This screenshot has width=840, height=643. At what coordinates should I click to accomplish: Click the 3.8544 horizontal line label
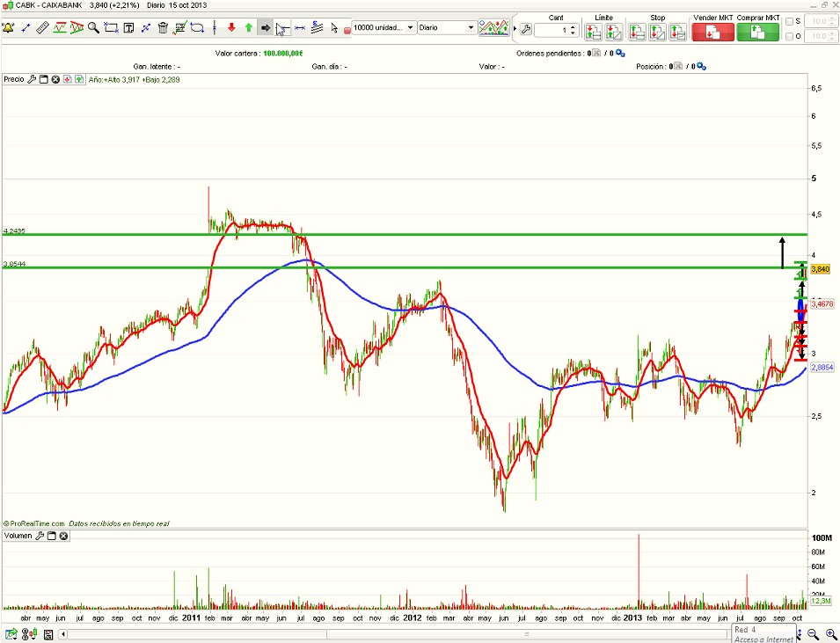pos(14,264)
